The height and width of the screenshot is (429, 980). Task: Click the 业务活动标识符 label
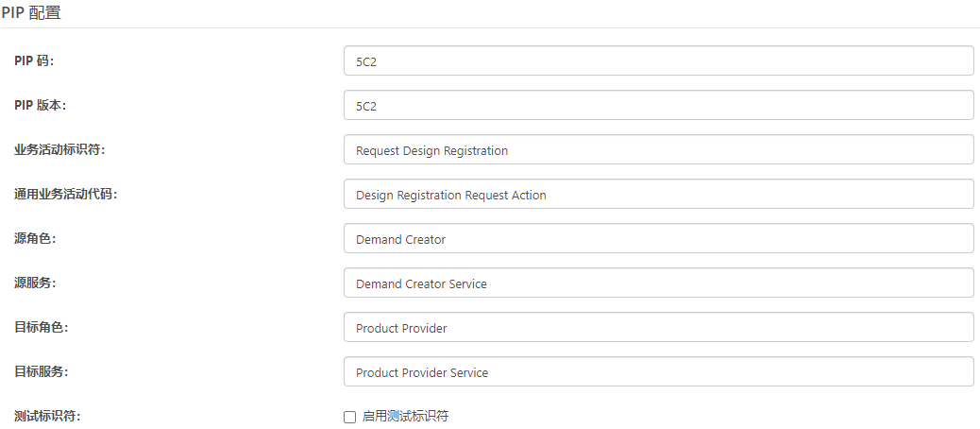click(x=59, y=150)
